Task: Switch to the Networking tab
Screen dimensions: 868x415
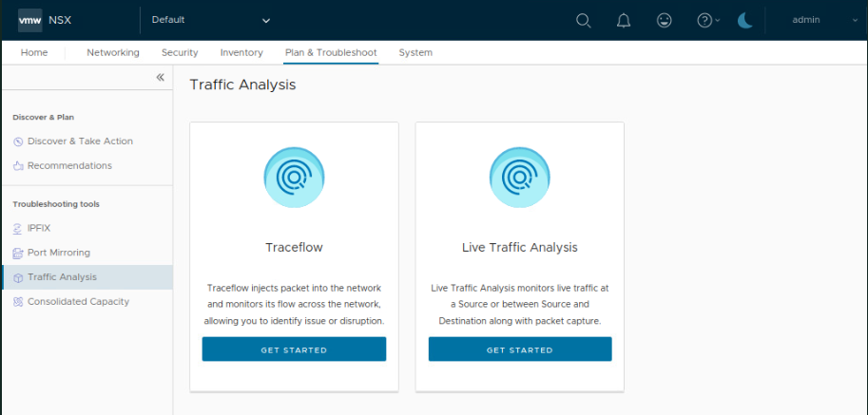Action: coord(113,53)
